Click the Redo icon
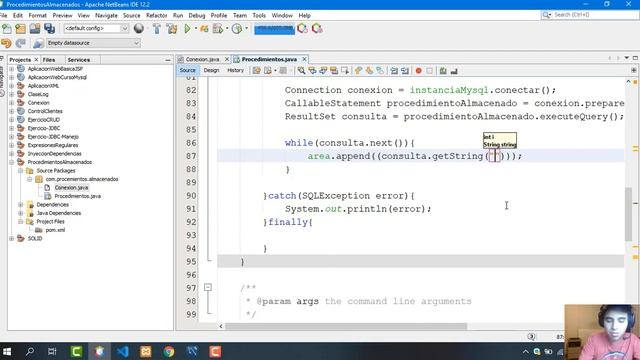 pyautogui.click(x=20, y=43)
